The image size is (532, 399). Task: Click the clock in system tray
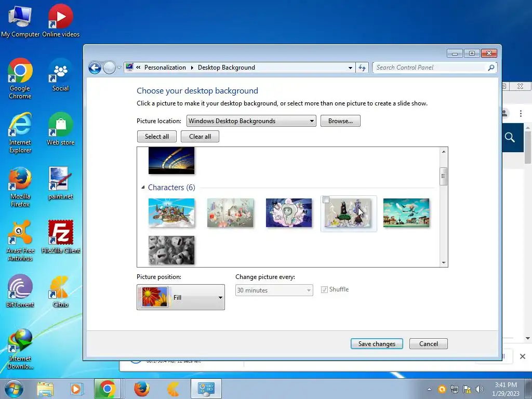point(506,389)
